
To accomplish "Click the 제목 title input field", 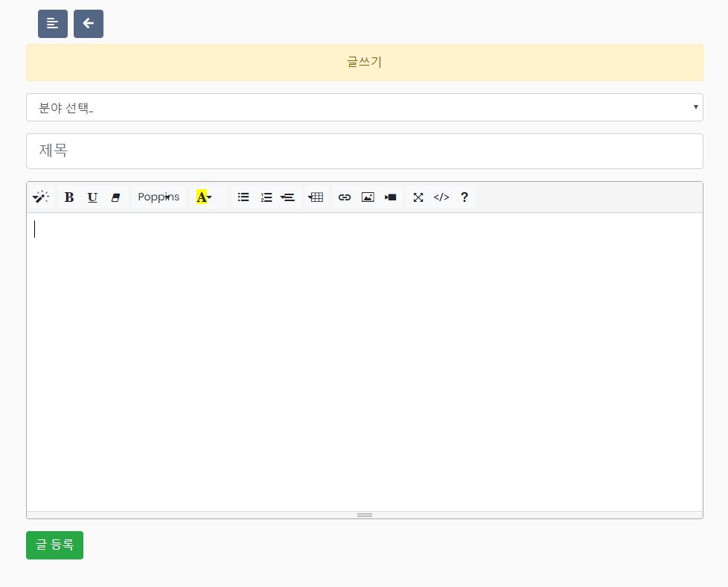I will (364, 151).
